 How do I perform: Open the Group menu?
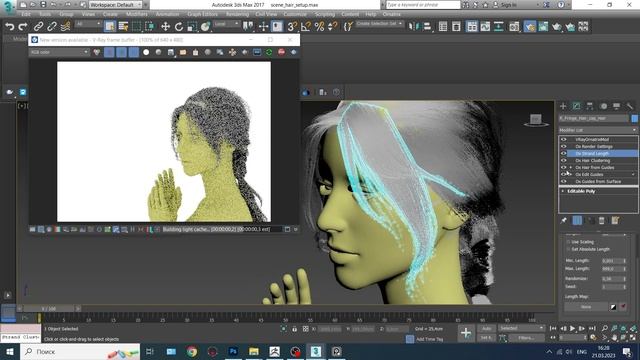coord(66,14)
